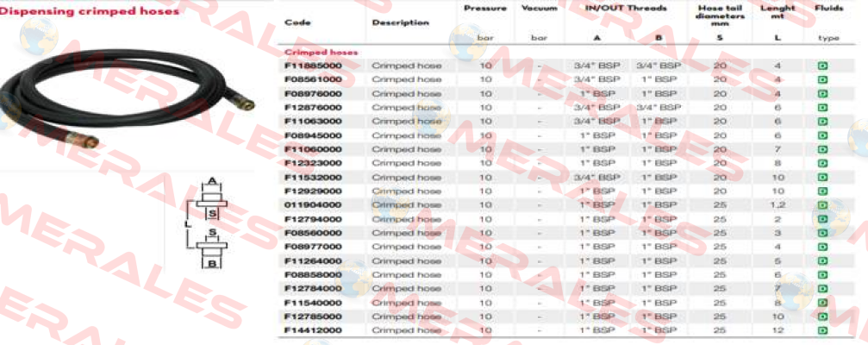Click the green fluid icon in row F12323000
Image resolution: width=868 pixels, height=345 pixels.
[822, 163]
